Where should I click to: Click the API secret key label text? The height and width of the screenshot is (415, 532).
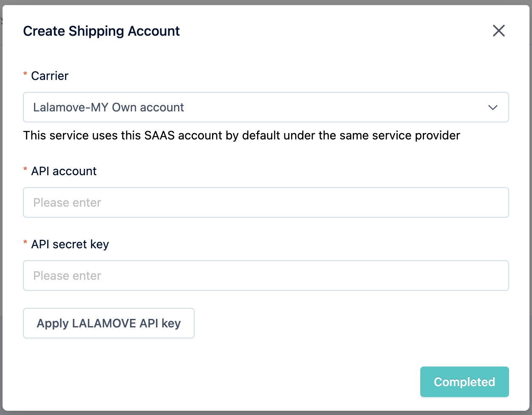70,244
